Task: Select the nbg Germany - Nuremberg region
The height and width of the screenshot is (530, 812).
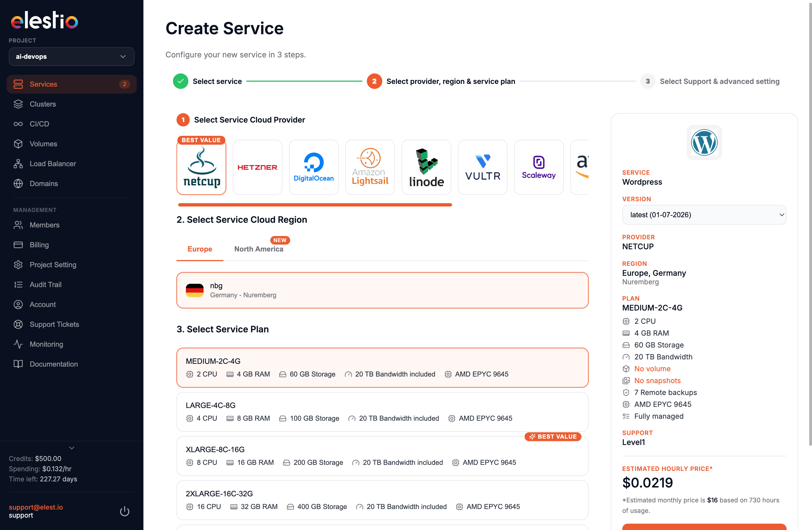Action: tap(383, 290)
